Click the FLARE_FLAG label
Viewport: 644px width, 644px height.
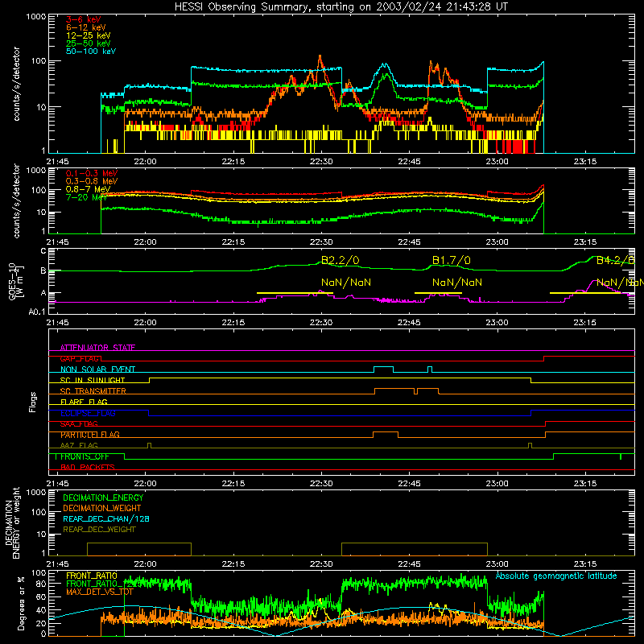click(84, 402)
